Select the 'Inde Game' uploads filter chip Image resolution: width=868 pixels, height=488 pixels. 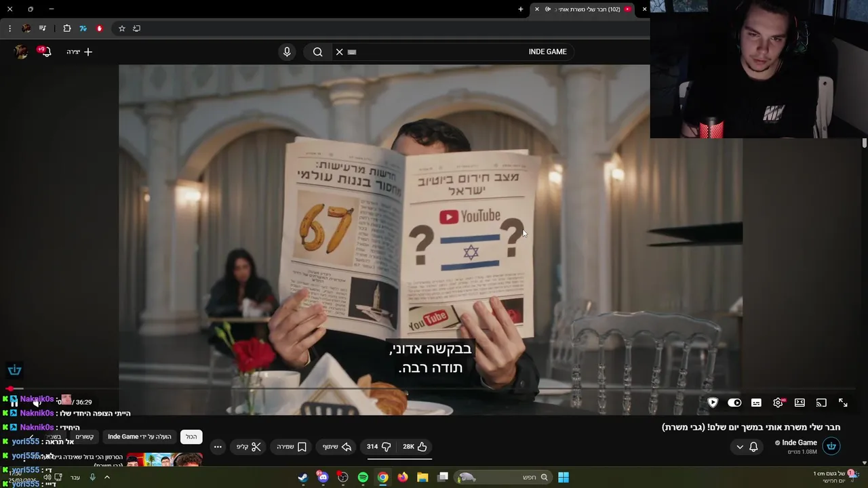[x=140, y=436]
